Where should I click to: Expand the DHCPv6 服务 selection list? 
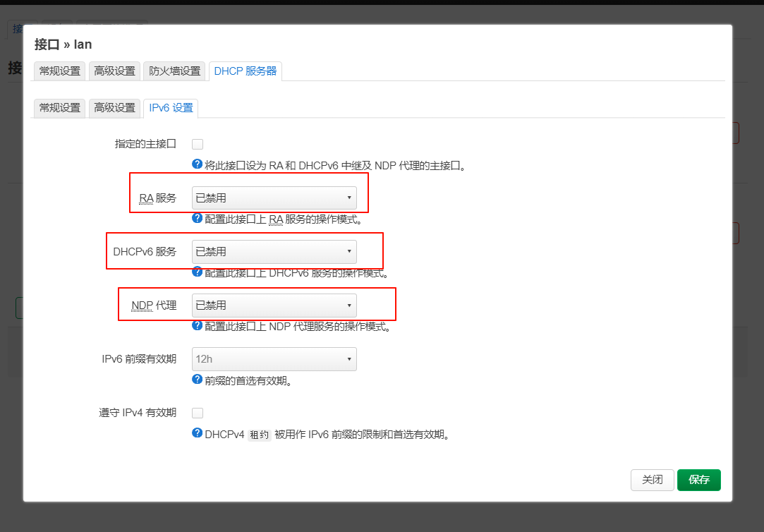[274, 251]
